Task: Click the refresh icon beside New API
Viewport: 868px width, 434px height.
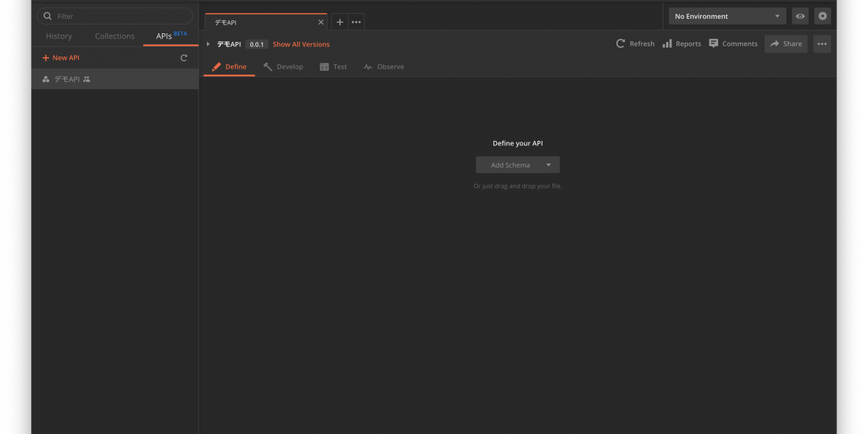Action: coord(184,58)
